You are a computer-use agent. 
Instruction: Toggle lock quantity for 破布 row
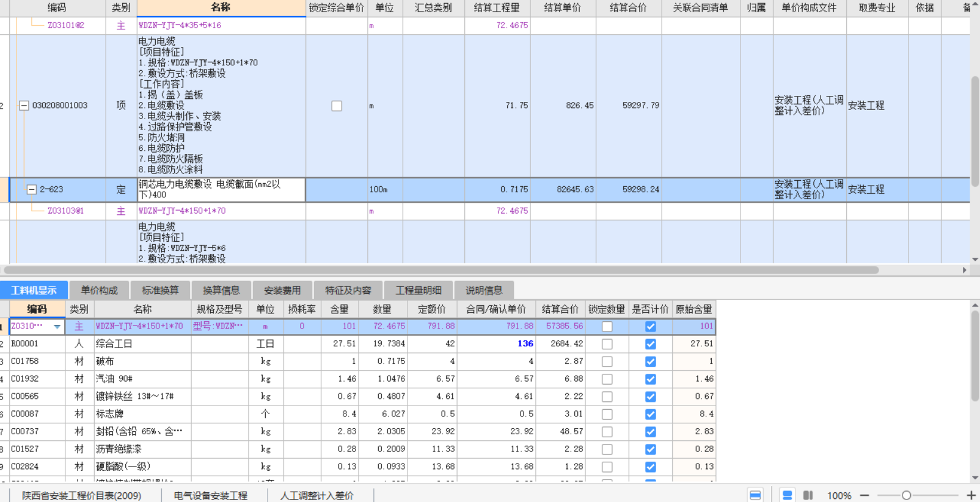[607, 362]
